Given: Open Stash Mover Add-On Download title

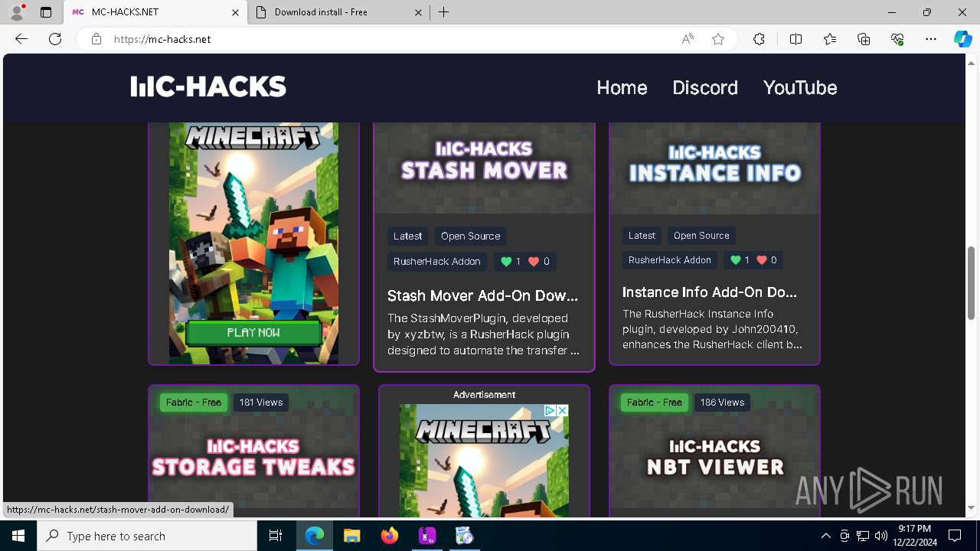Looking at the screenshot, I should pyautogui.click(x=482, y=295).
